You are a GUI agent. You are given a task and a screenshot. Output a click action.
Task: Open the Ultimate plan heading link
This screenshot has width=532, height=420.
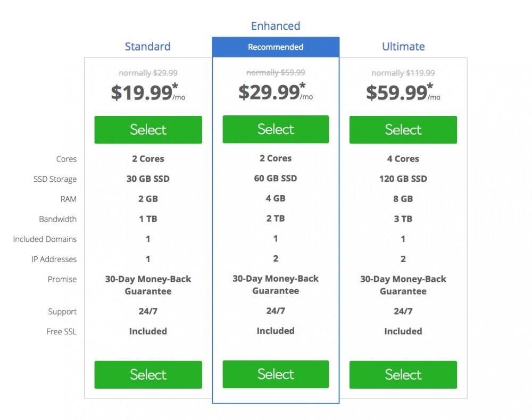pos(403,47)
